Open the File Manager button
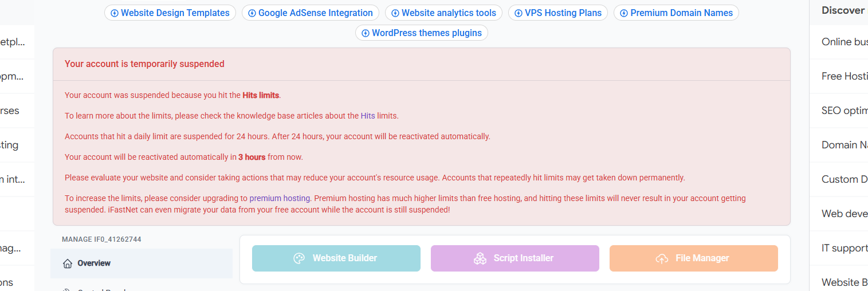The image size is (868, 291). click(693, 258)
